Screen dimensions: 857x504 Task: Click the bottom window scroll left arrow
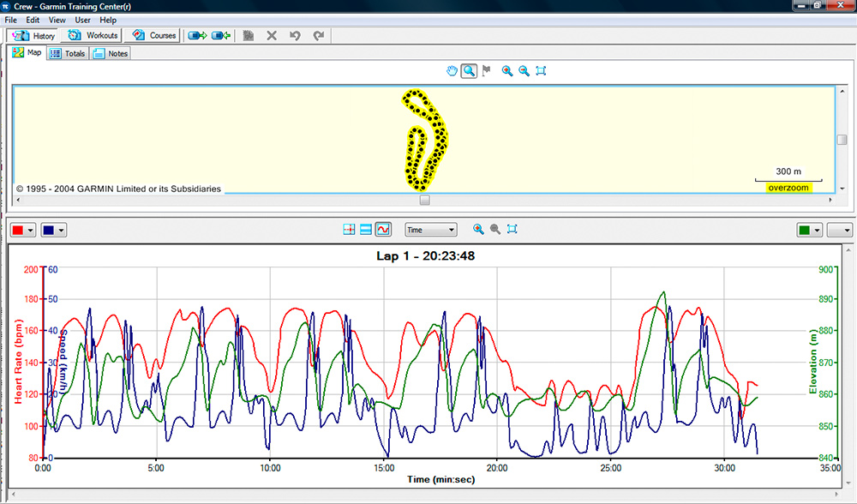[14, 495]
